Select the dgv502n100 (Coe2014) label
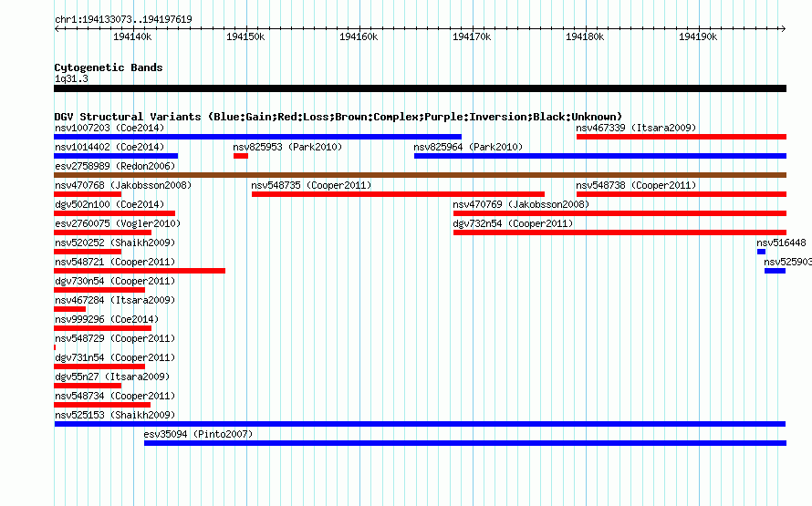Viewport: 812px width, 506px height. (x=109, y=204)
